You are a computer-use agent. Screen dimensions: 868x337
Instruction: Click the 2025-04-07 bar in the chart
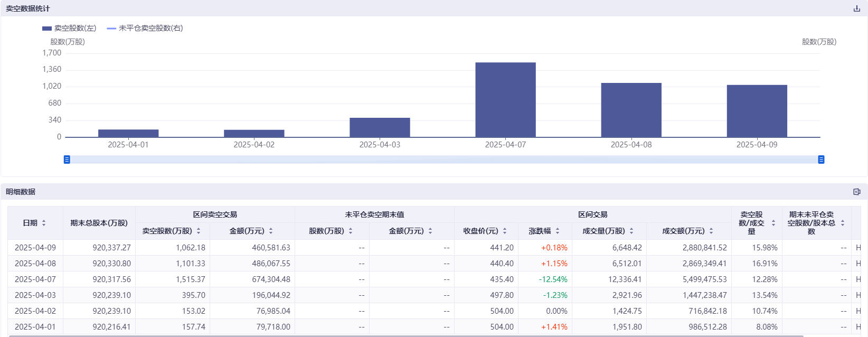(505, 100)
